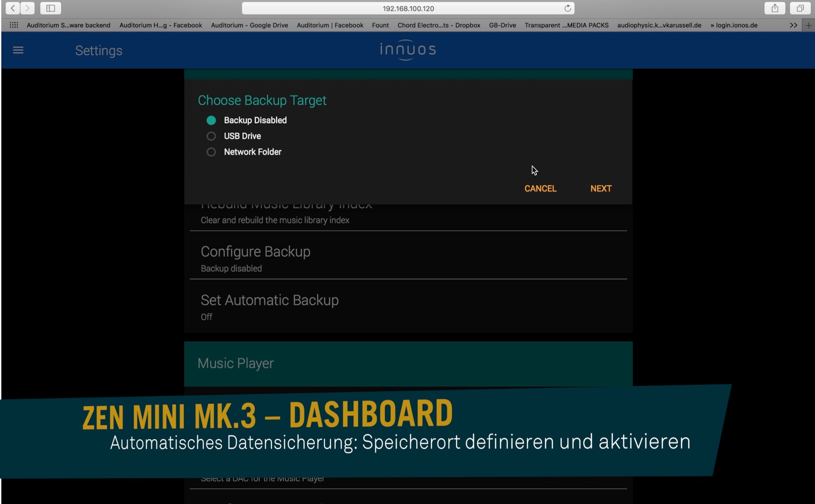
Task: Open the Set Automatic Backup setting
Action: (408, 306)
